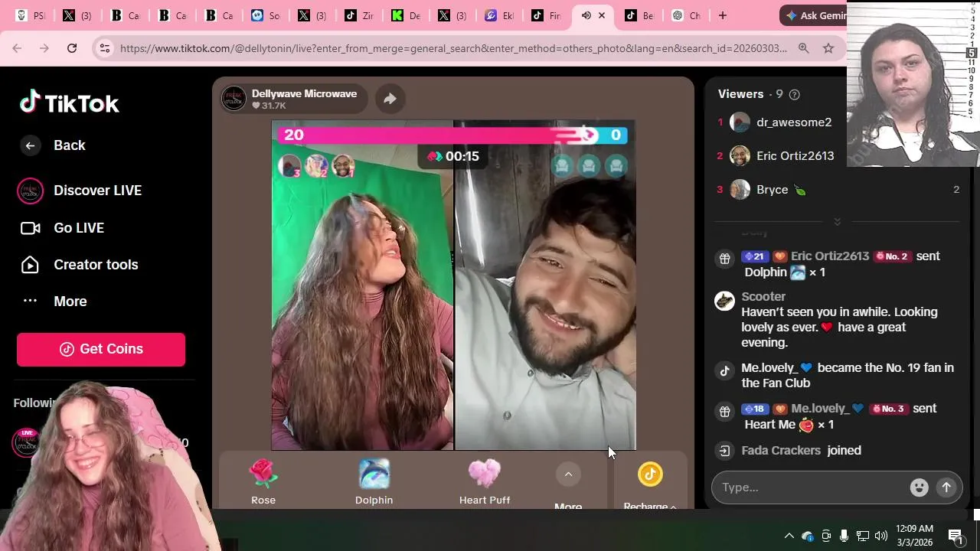Click Scooter's username in chat
The width and height of the screenshot is (980, 551).
[x=763, y=297]
